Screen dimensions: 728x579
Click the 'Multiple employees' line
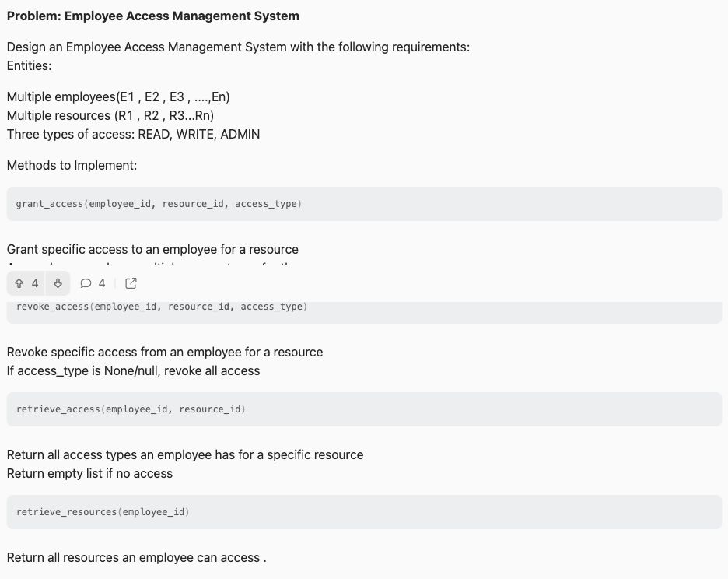[x=118, y=96]
